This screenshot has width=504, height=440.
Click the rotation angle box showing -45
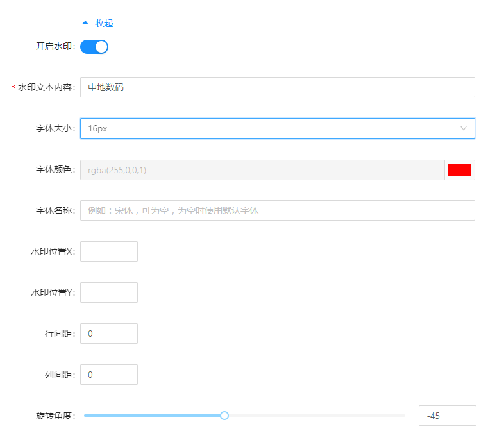(447, 416)
